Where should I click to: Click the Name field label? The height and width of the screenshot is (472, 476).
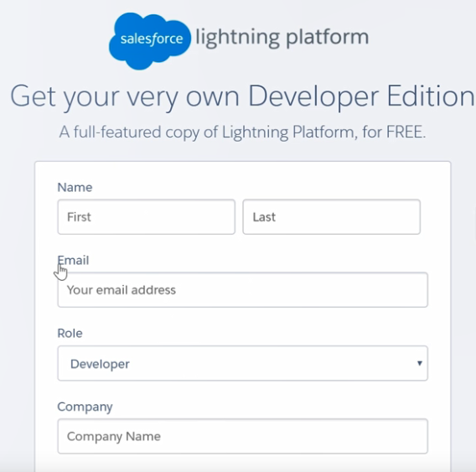(75, 188)
